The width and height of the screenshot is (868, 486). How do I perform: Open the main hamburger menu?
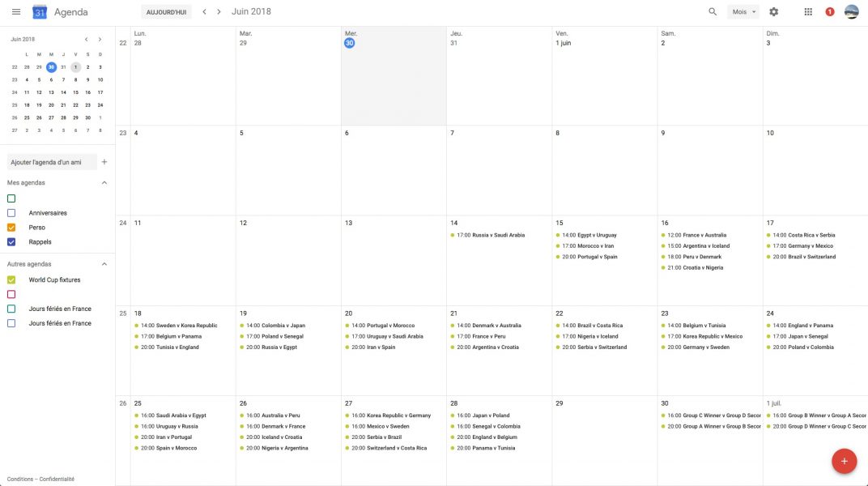coord(16,11)
